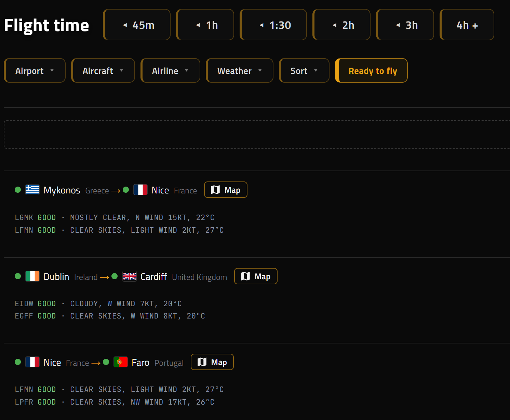
Task: Select the 3h flight time filter
Action: click(405, 25)
